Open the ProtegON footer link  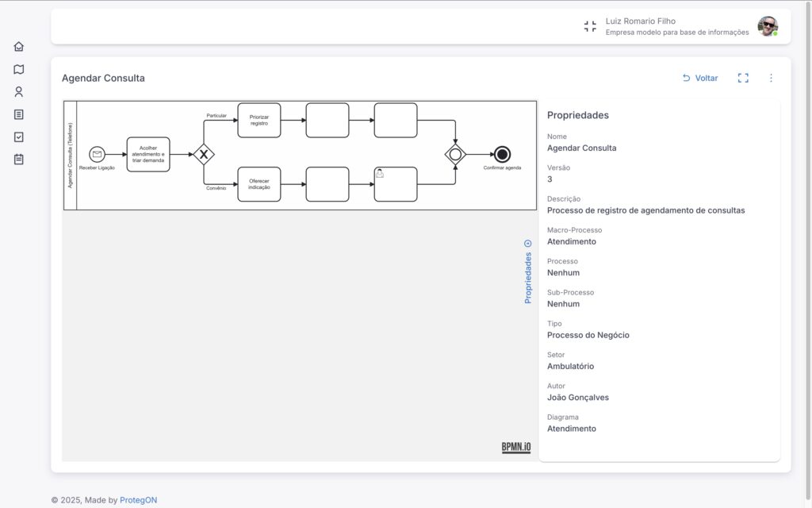pyautogui.click(x=138, y=500)
